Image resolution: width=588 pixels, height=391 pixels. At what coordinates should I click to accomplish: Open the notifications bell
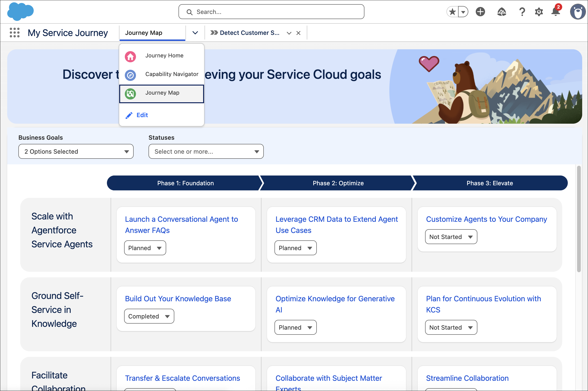pos(555,12)
